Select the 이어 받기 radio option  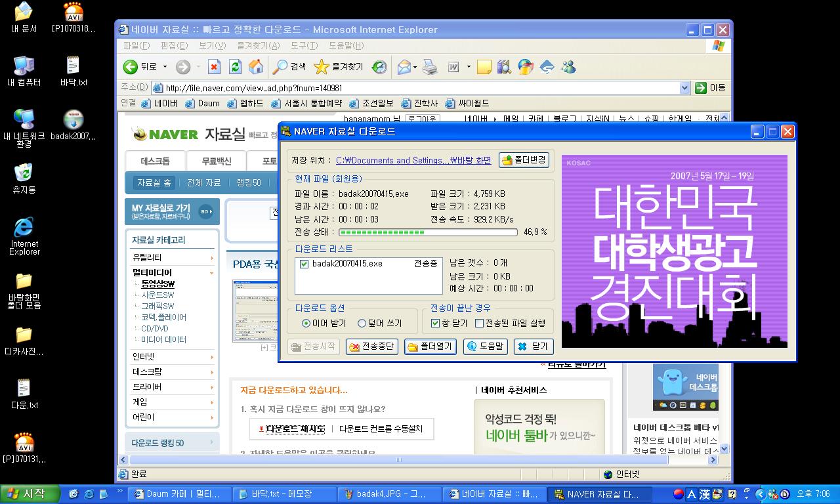tap(306, 323)
